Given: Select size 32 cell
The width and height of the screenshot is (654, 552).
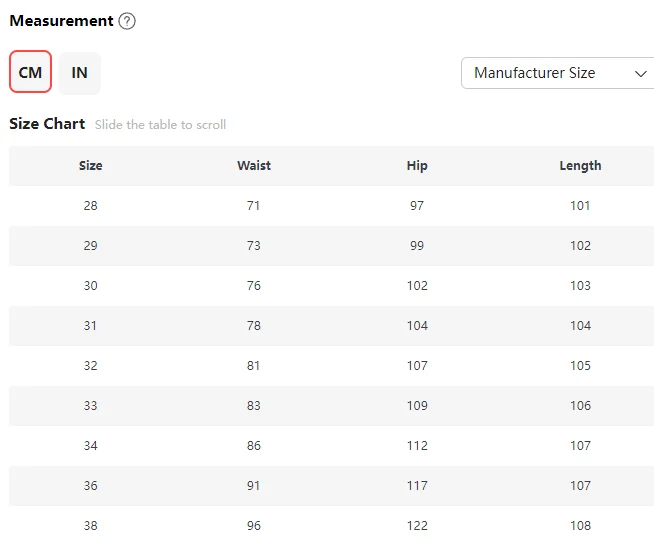Looking at the screenshot, I should click(x=91, y=366).
